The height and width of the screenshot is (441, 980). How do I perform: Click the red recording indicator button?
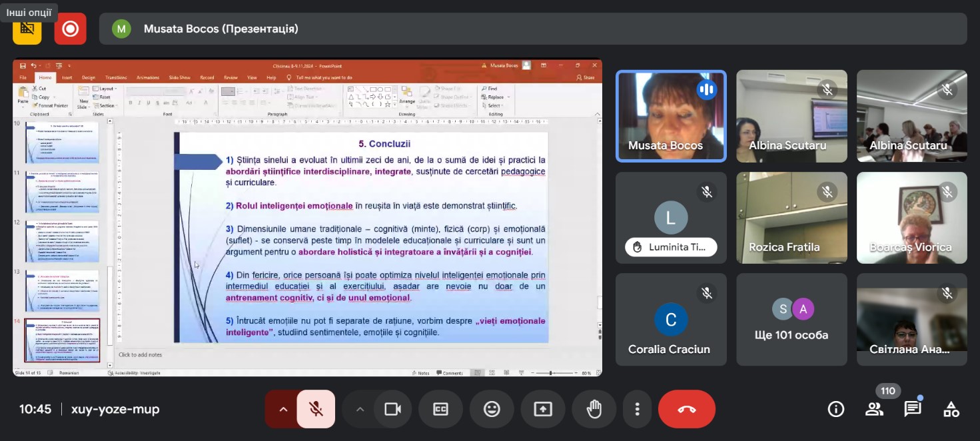(70, 29)
